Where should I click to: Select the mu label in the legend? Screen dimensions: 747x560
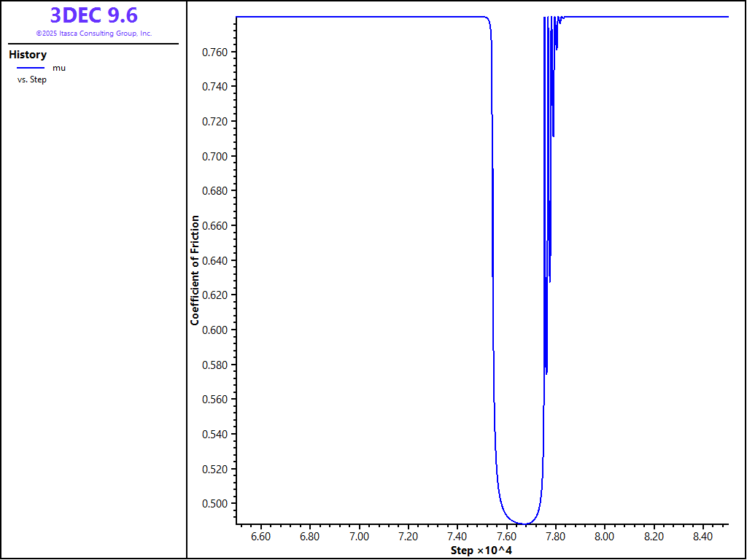pyautogui.click(x=59, y=68)
